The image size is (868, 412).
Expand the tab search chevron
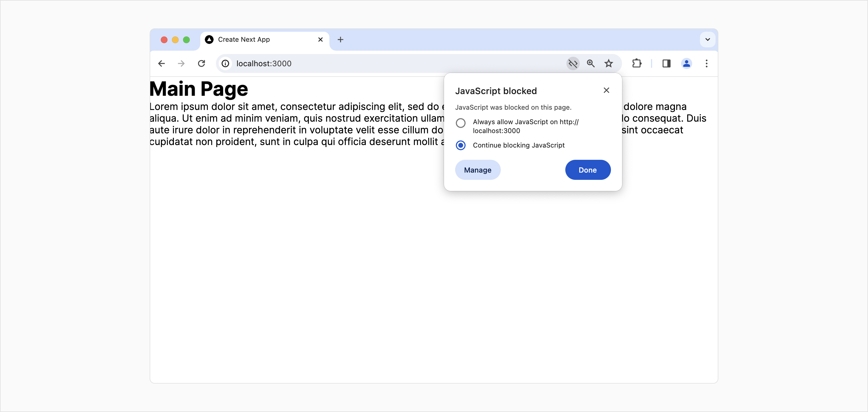coord(707,40)
